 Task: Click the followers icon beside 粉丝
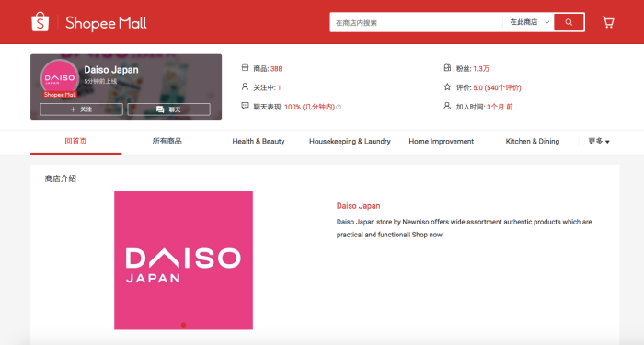point(447,68)
